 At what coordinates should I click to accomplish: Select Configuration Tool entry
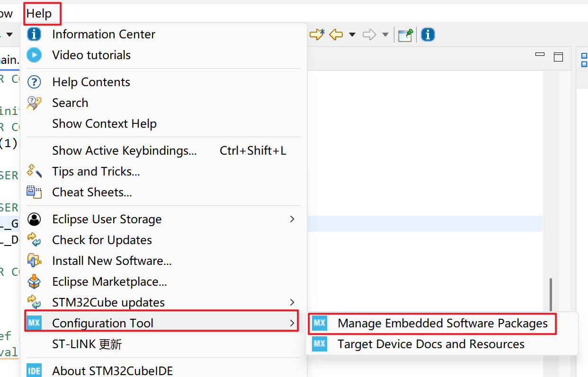click(x=103, y=323)
